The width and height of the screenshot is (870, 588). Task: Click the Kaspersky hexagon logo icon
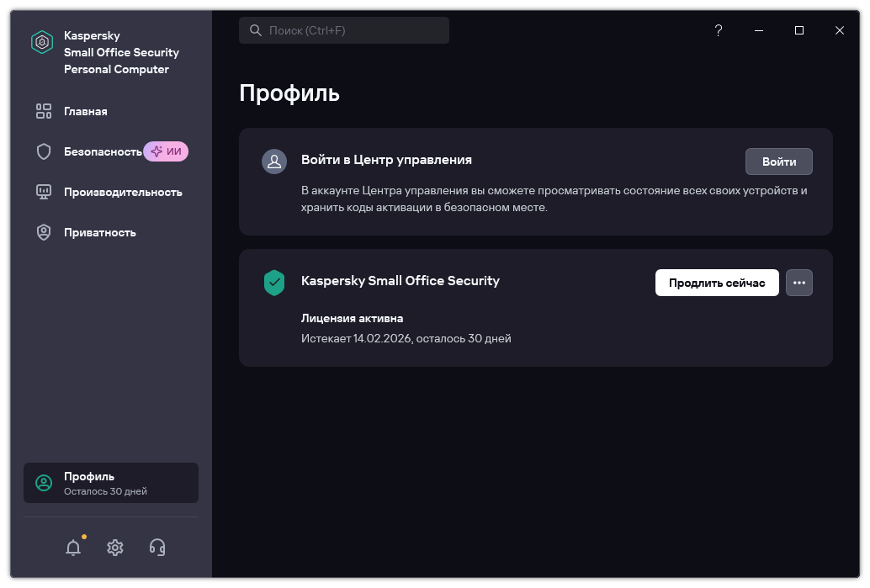pos(42,42)
